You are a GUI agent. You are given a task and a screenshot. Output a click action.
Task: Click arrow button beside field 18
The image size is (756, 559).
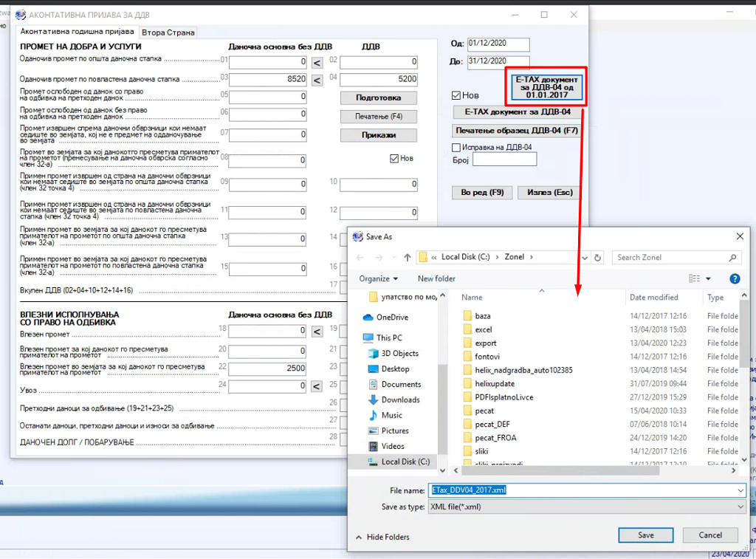click(317, 332)
